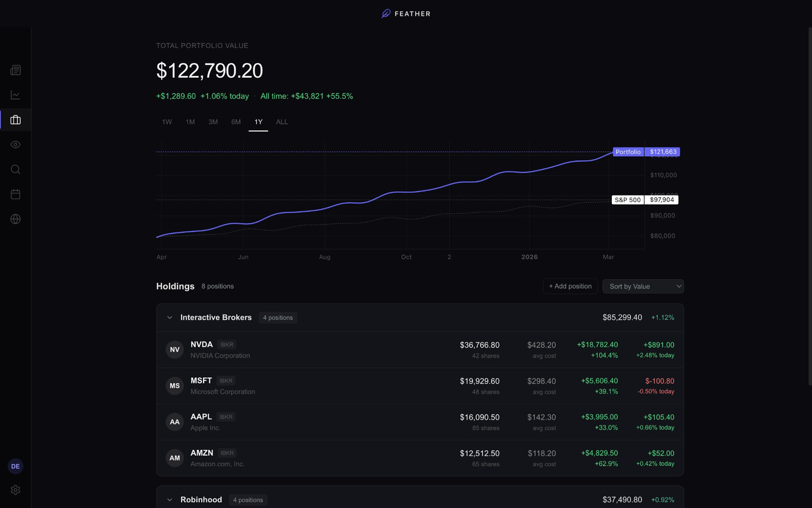Select the Global markets globe icon
This screenshot has width=812, height=508.
[x=15, y=219]
